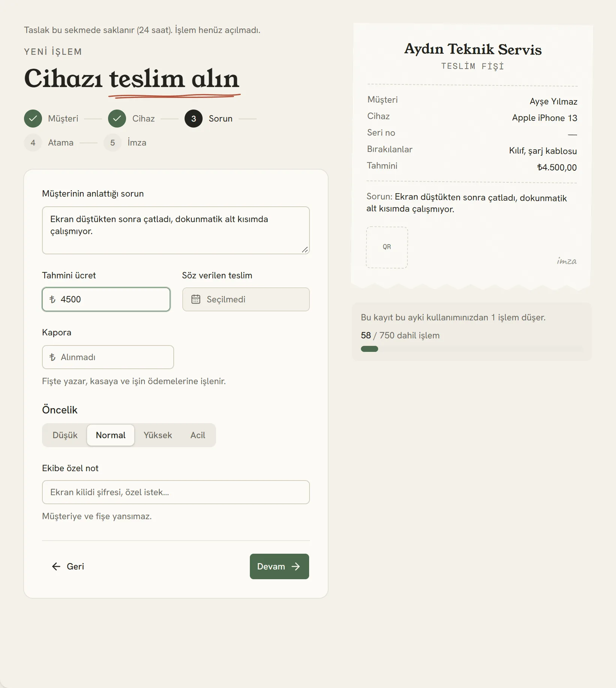Viewport: 616px width, 688px height.
Task: Click the lira icon in Tahmini ücret field
Action: click(x=53, y=299)
